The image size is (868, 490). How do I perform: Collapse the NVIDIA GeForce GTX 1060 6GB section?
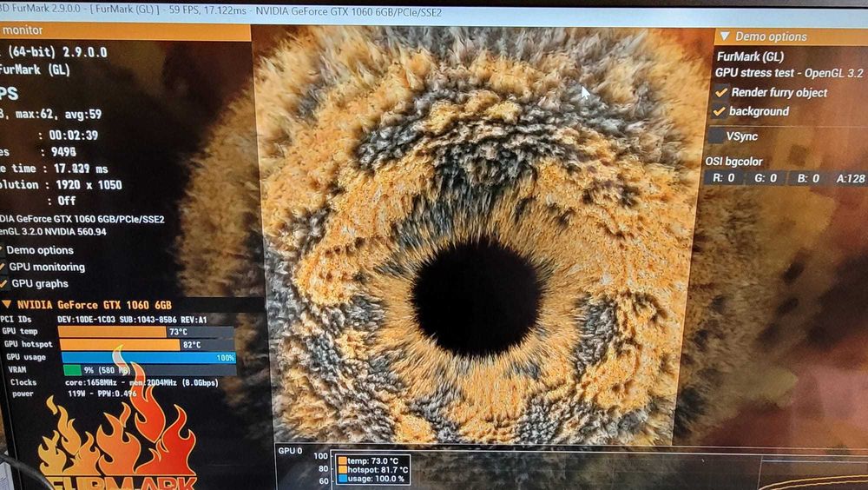pyautogui.click(x=7, y=304)
